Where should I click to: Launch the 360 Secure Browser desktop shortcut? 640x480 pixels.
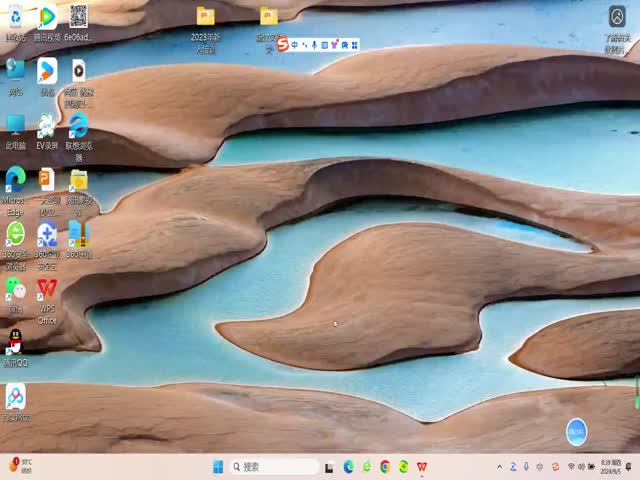coord(16,234)
